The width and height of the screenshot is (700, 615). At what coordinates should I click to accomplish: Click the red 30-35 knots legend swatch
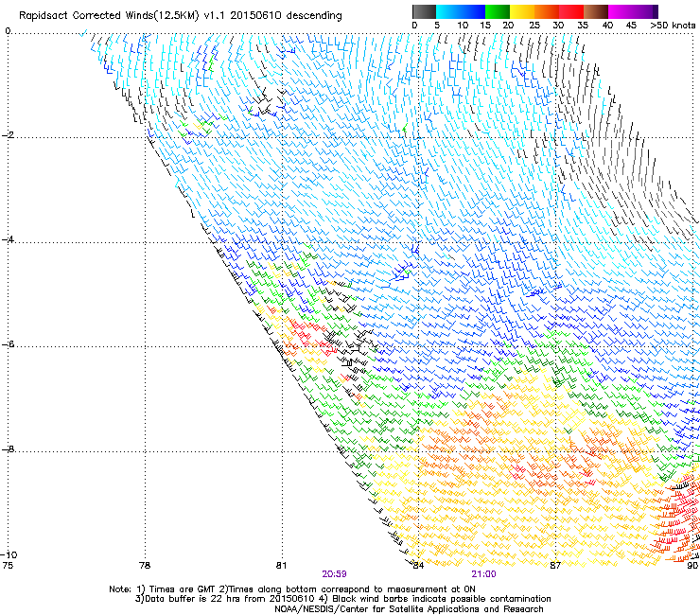coord(571,11)
